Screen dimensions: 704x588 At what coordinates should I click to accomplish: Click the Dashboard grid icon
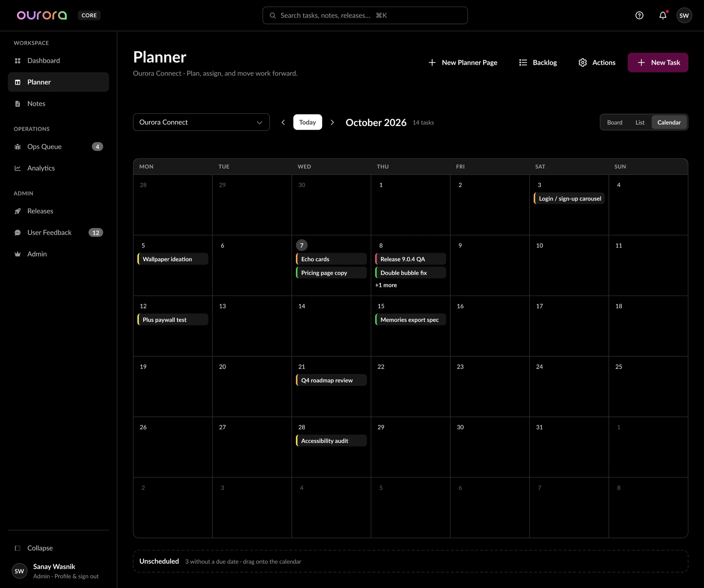pyautogui.click(x=18, y=61)
